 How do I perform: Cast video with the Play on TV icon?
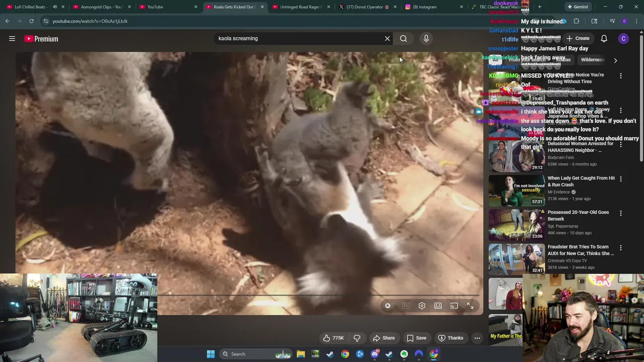[x=454, y=306]
